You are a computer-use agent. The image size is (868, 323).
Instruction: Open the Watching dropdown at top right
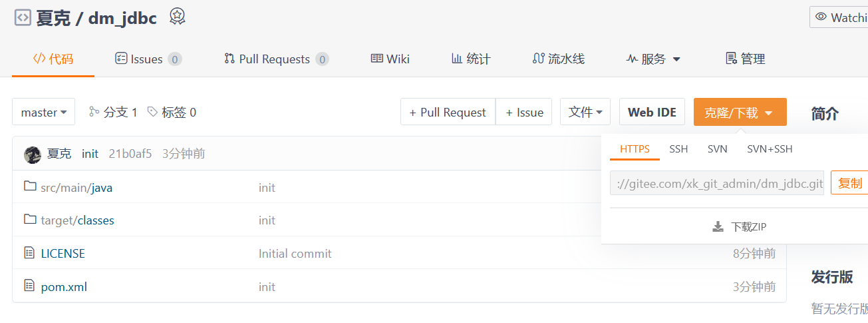[839, 17]
